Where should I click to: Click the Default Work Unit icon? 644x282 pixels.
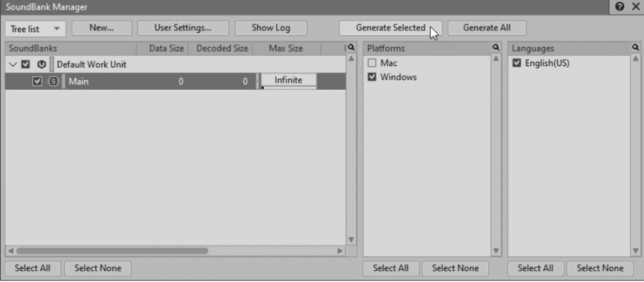pos(42,64)
